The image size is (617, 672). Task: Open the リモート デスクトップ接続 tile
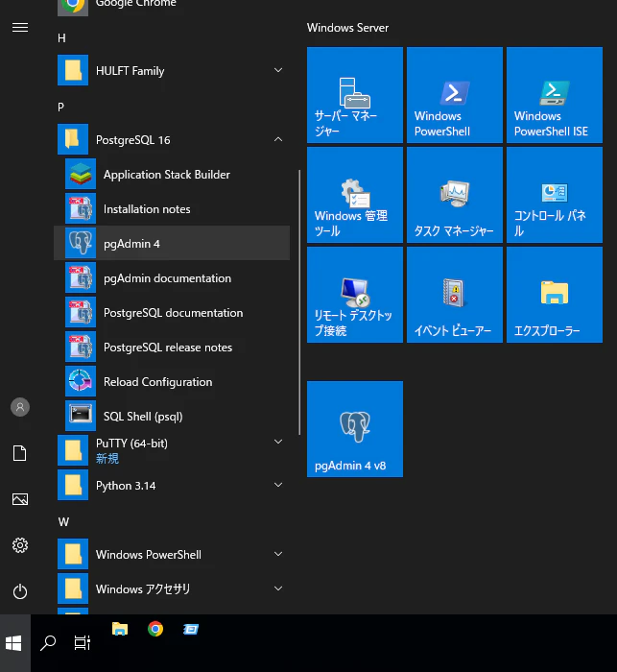click(355, 295)
